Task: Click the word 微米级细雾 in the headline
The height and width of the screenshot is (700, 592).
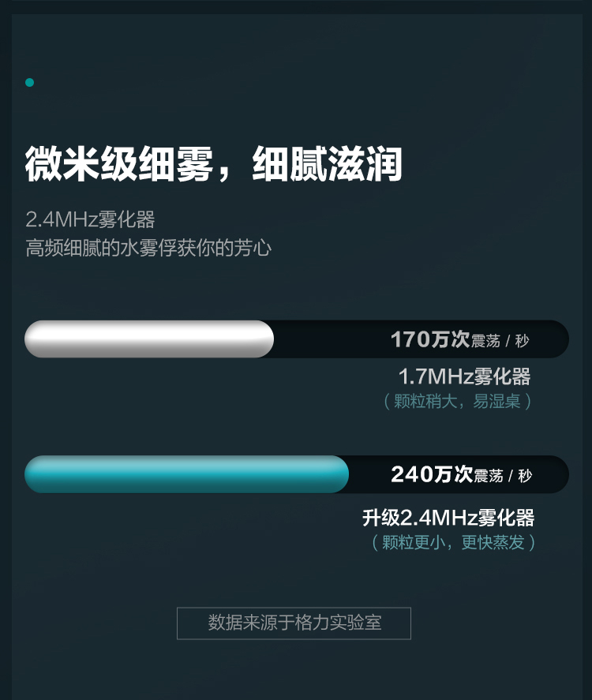Action: [x=118, y=164]
